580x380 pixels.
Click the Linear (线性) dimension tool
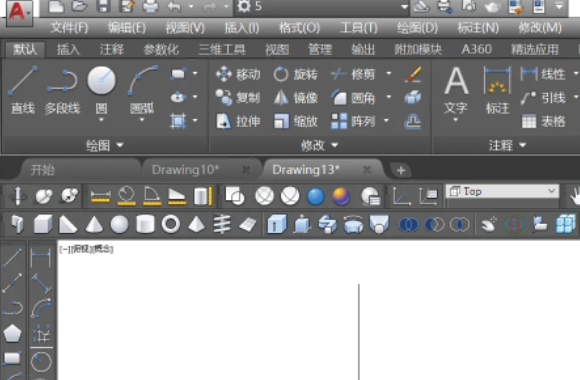pyautogui.click(x=543, y=74)
